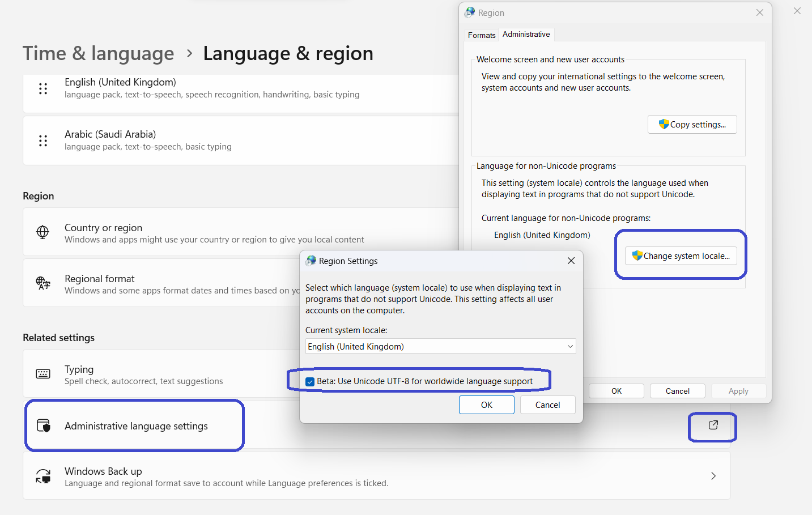
Task: Click the Regional format icon
Action: (43, 283)
